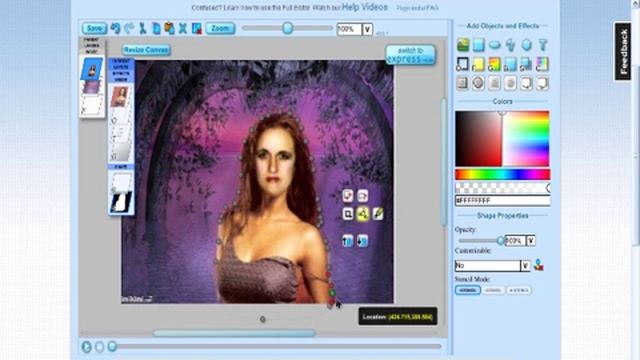Image resolution: width=640 pixels, height=360 pixels.
Task: Click the magnifier icon floating on canvas
Action: click(348, 214)
